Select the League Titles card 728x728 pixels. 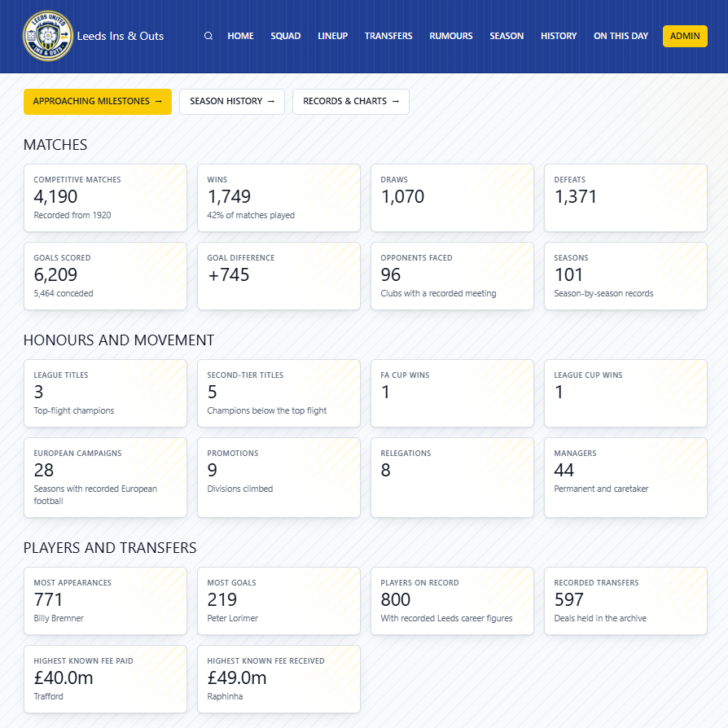pos(105,393)
